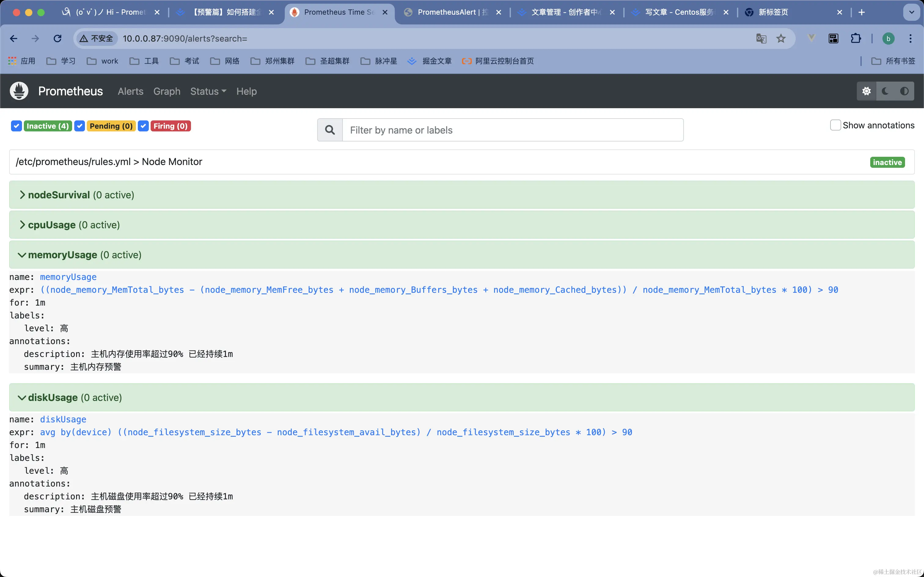The height and width of the screenshot is (577, 924).
Task: Click the search magnifier icon
Action: coord(330,130)
